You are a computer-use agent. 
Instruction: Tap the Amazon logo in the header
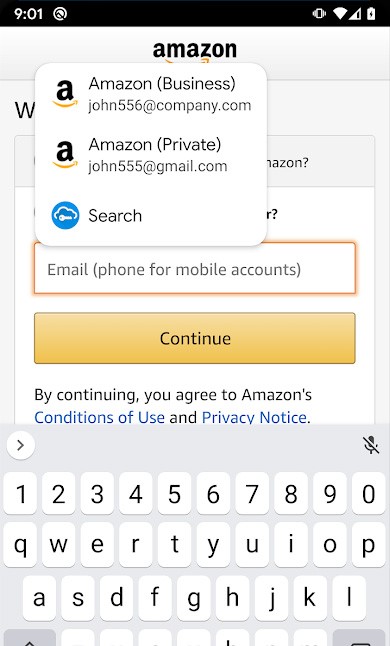(195, 52)
